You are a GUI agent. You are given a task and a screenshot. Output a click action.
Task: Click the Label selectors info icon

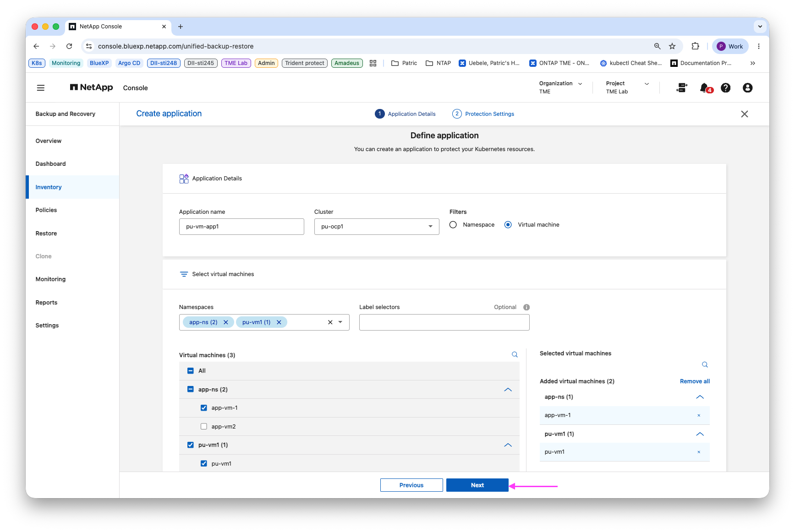tap(526, 307)
